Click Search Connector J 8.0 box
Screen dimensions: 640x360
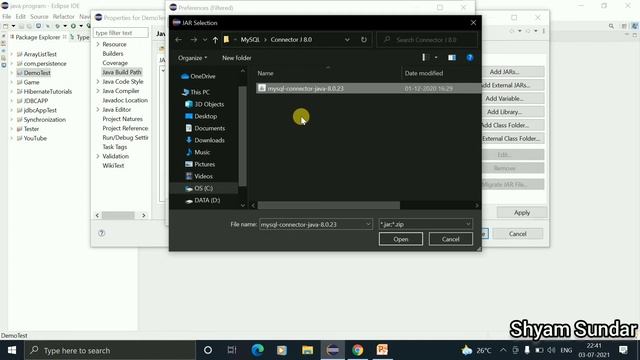tap(427, 40)
